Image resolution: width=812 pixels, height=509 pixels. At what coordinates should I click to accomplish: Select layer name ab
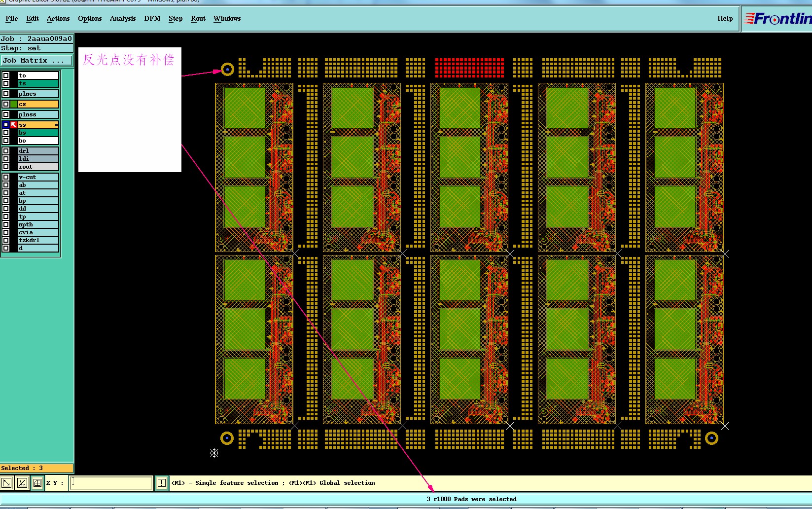coord(38,185)
